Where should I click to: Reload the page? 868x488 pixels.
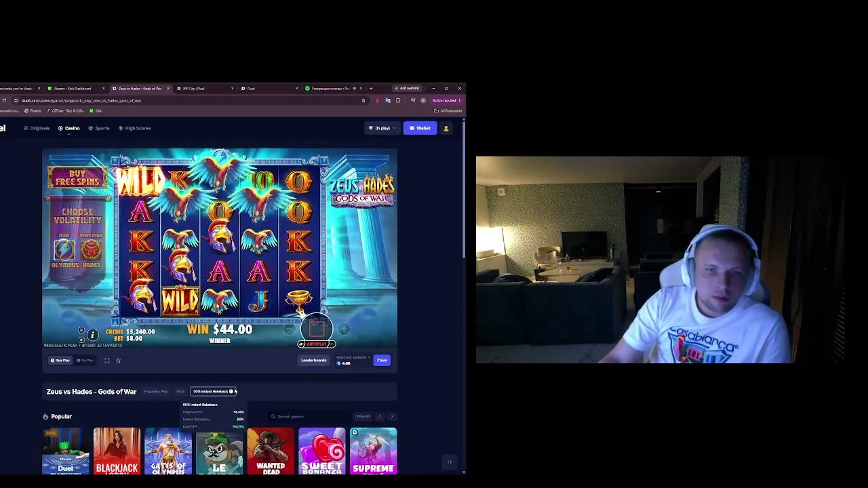[x=4, y=100]
